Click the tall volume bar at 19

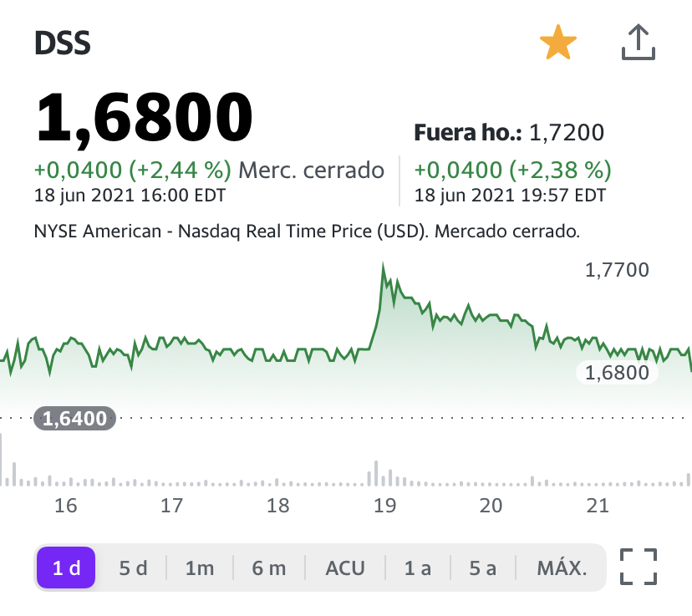tap(376, 473)
